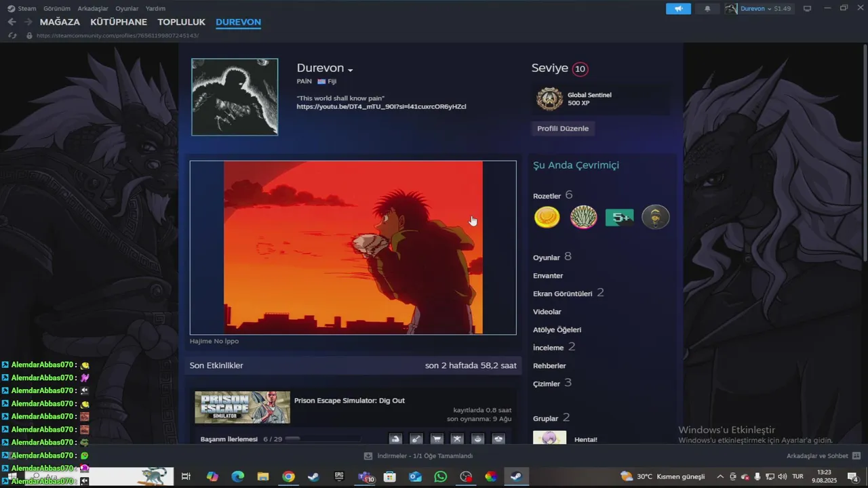Switch to Big Picture mode icon
This screenshot has width=868, height=488.
807,9
